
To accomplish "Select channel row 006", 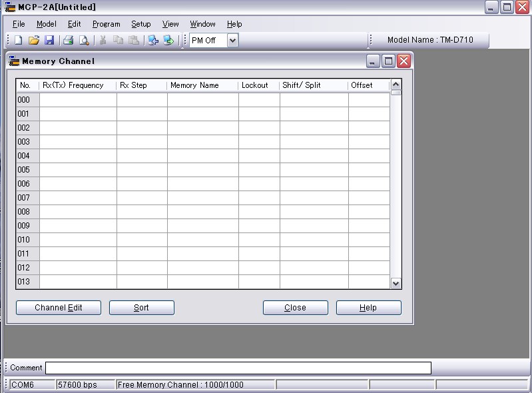I will point(203,184).
